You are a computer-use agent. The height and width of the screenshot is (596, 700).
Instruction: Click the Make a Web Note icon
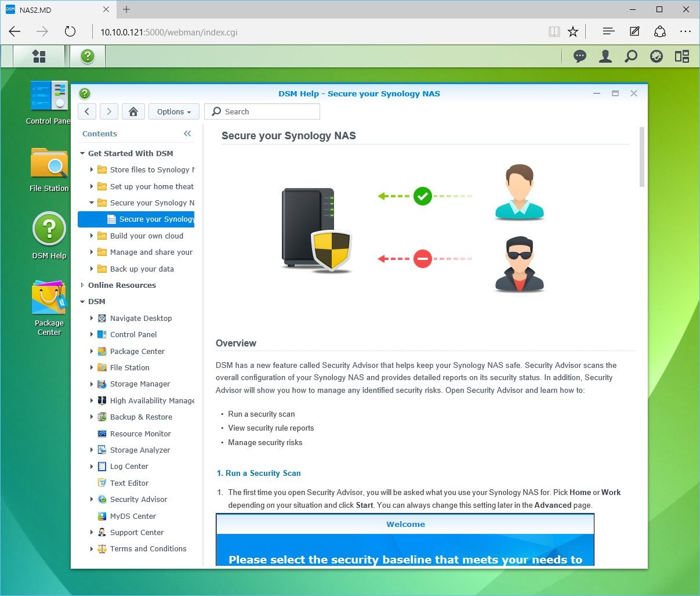(634, 32)
